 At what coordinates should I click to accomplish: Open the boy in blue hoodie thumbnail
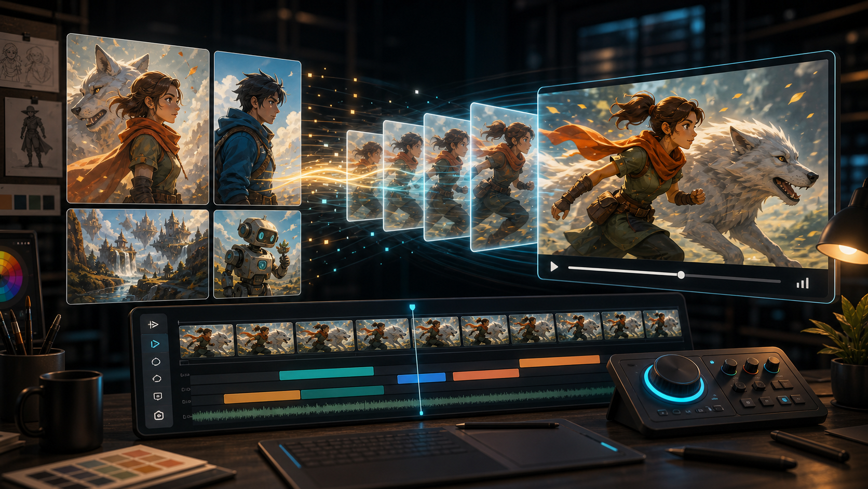[257, 128]
